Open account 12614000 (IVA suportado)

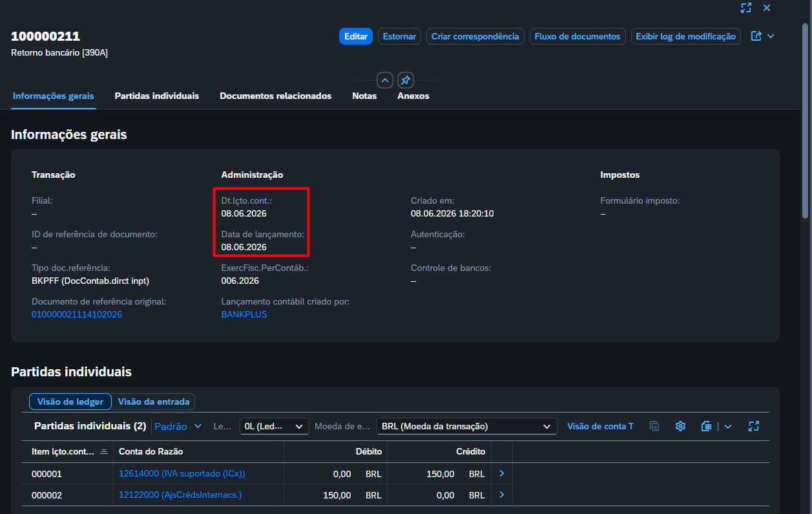182,474
